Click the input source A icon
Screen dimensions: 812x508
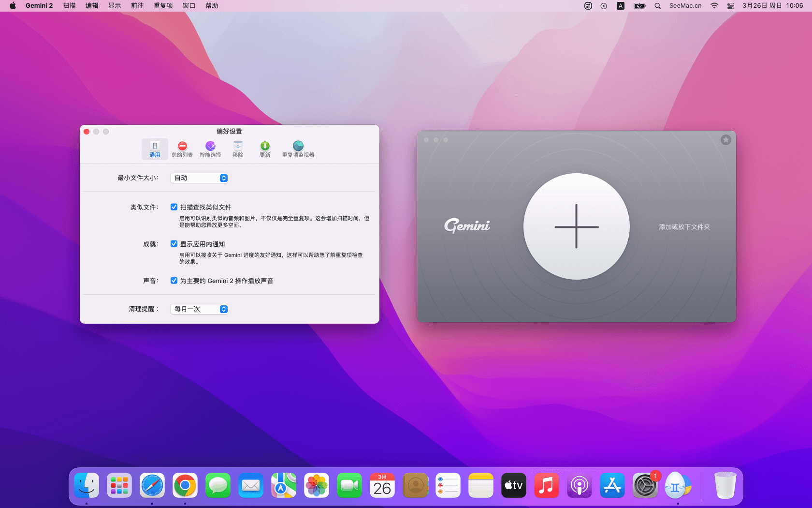[621, 6]
